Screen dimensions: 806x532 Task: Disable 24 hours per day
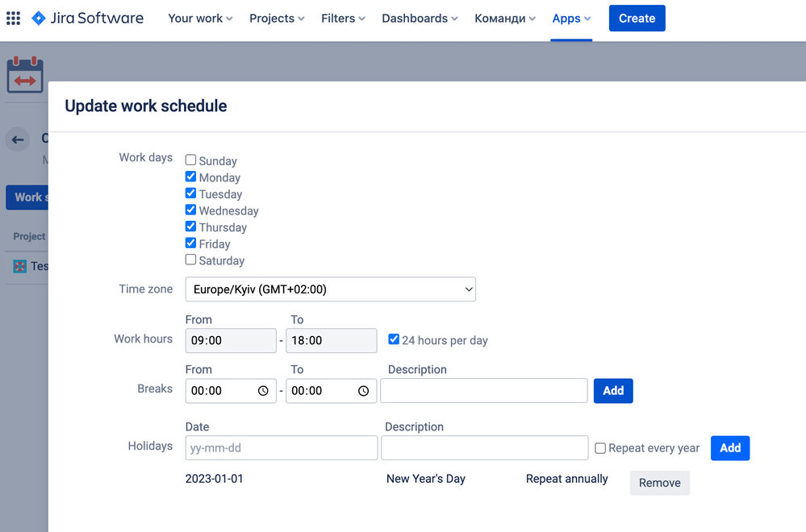point(394,339)
